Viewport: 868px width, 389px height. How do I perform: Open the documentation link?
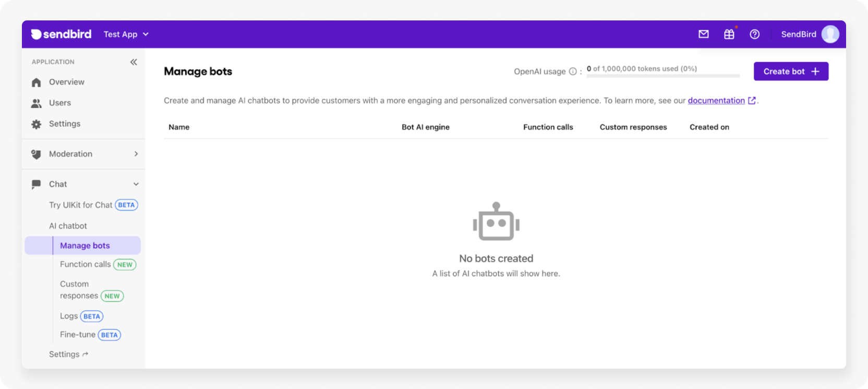716,100
